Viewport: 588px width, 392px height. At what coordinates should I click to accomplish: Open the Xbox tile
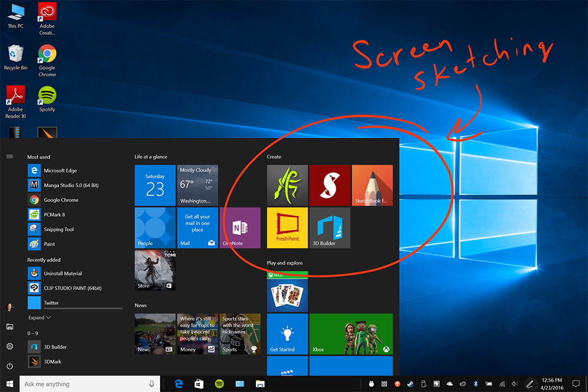click(351, 334)
